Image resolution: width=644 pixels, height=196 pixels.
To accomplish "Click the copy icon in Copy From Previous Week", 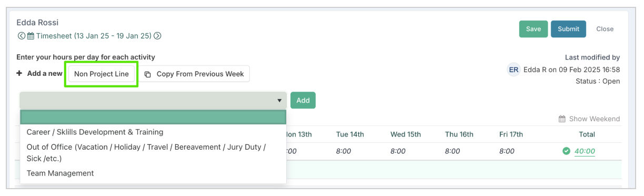I will (148, 74).
